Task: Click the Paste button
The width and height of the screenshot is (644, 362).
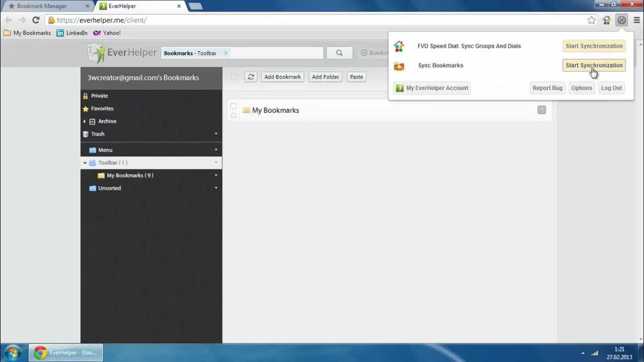Action: point(356,77)
